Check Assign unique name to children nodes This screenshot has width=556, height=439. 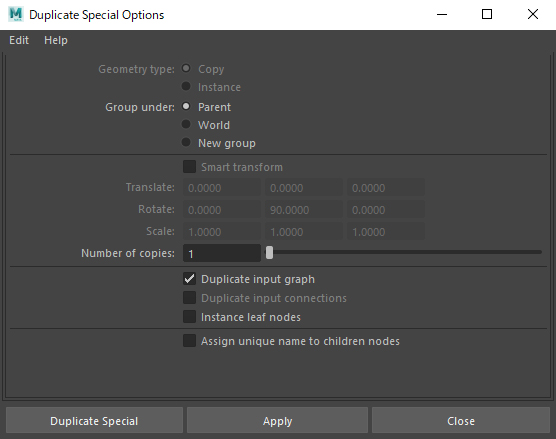click(x=189, y=341)
